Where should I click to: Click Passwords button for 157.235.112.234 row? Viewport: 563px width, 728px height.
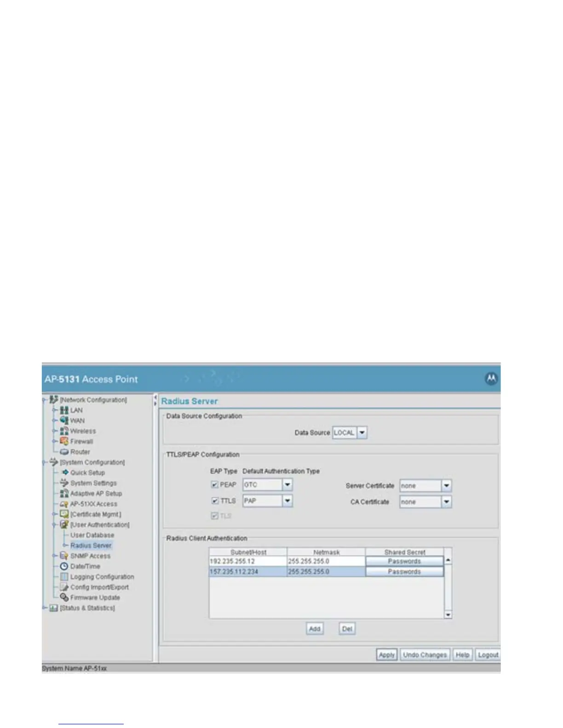click(404, 572)
